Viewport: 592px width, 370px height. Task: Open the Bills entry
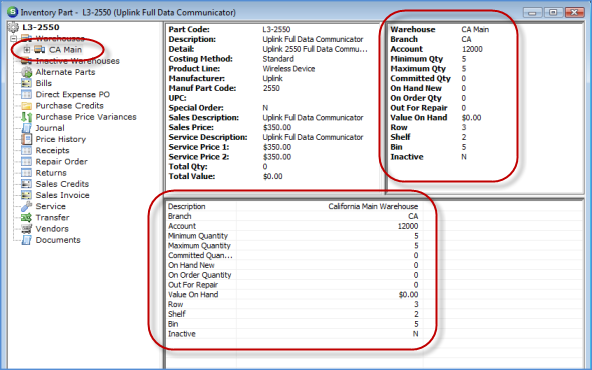44,83
